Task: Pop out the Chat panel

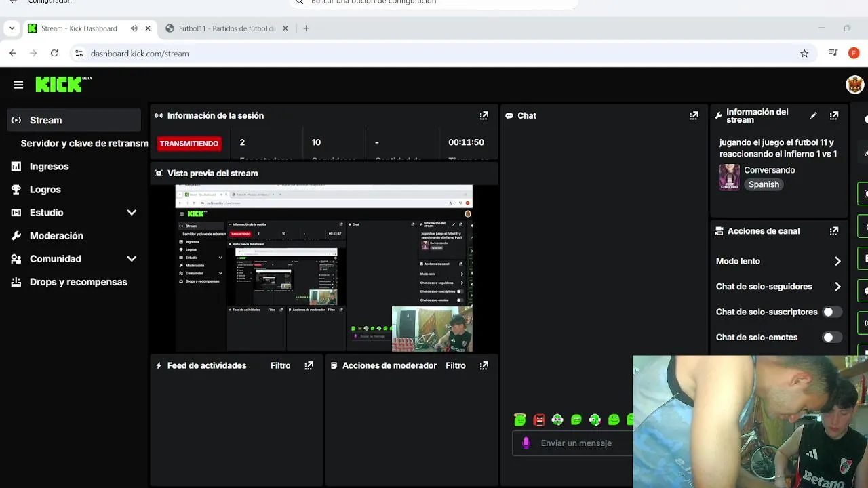Action: click(694, 116)
